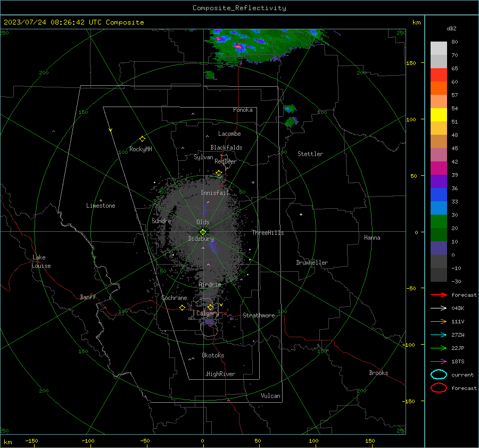Select the purple 36-39 dBZ swatch

click(439, 182)
